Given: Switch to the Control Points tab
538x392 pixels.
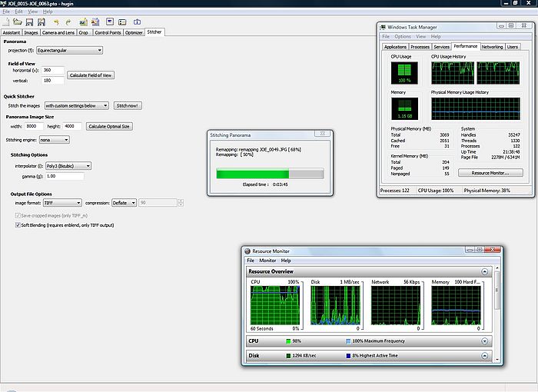Looking at the screenshot, I should click(x=106, y=33).
